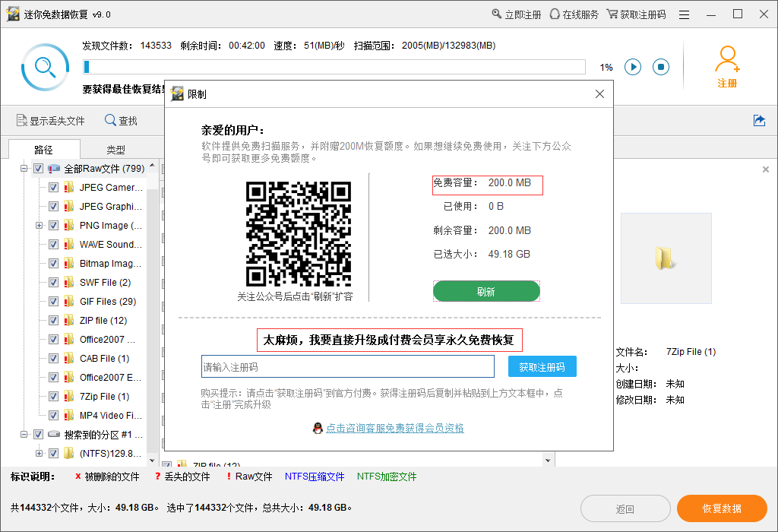The height and width of the screenshot is (532, 778).
Task: Click the tree panel scroll down arrow
Action: [152, 461]
